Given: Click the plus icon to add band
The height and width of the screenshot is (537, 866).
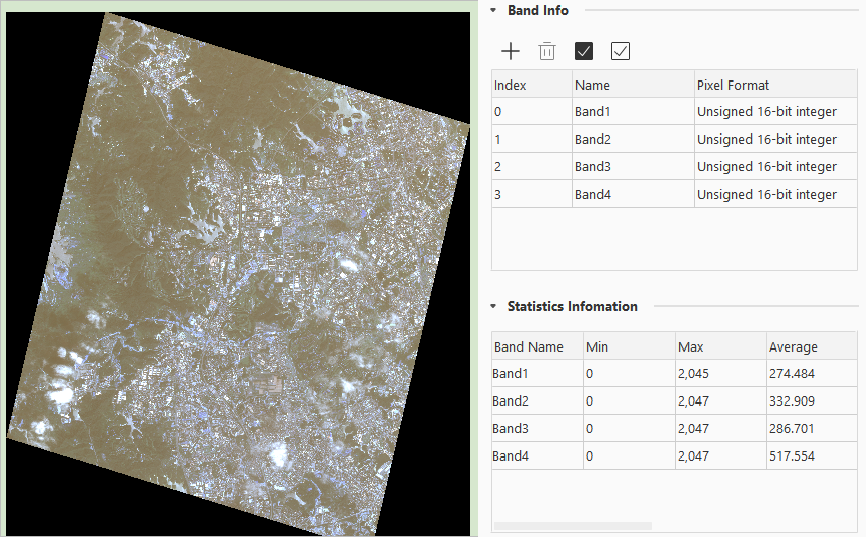Looking at the screenshot, I should (x=510, y=51).
